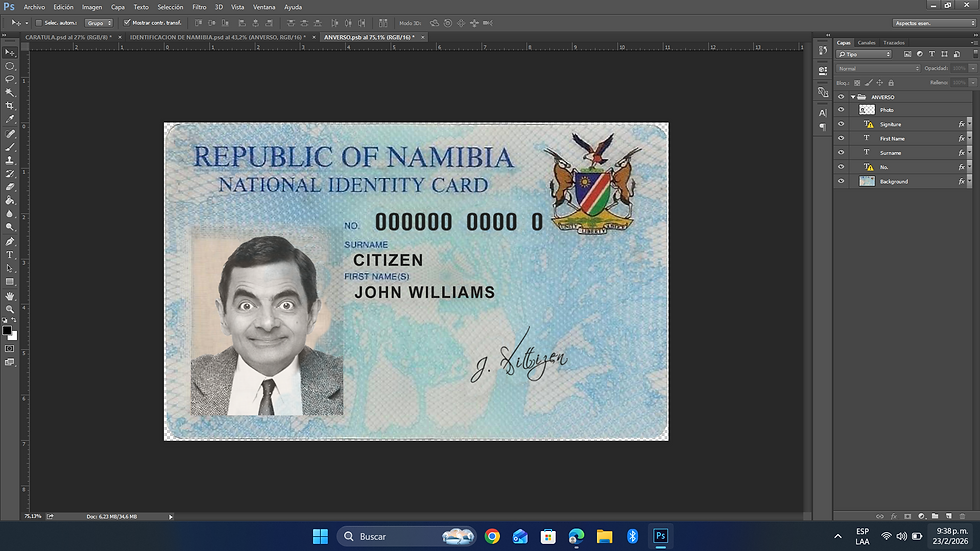Hide the Signature layer
Image resolution: width=980 pixels, height=551 pixels.
click(841, 124)
